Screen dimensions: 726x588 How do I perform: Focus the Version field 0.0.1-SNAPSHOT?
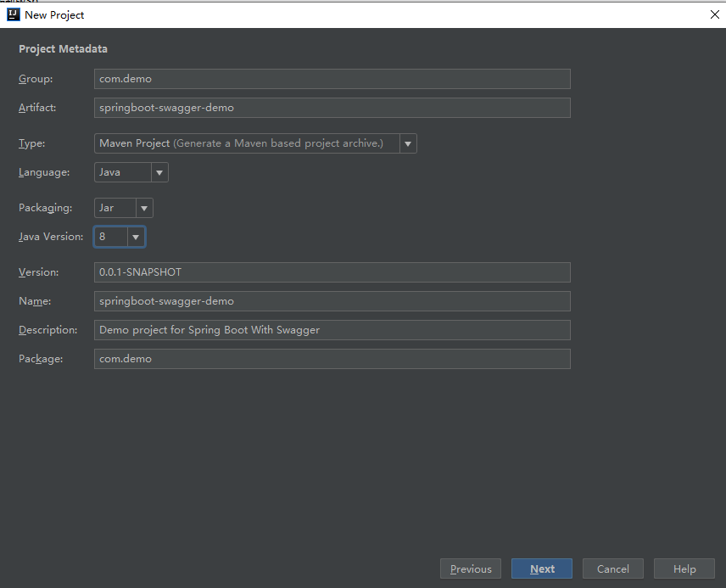[332, 272]
